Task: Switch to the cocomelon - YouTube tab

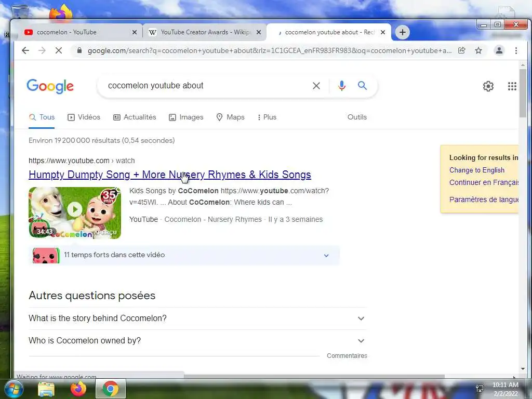Action: (79, 32)
